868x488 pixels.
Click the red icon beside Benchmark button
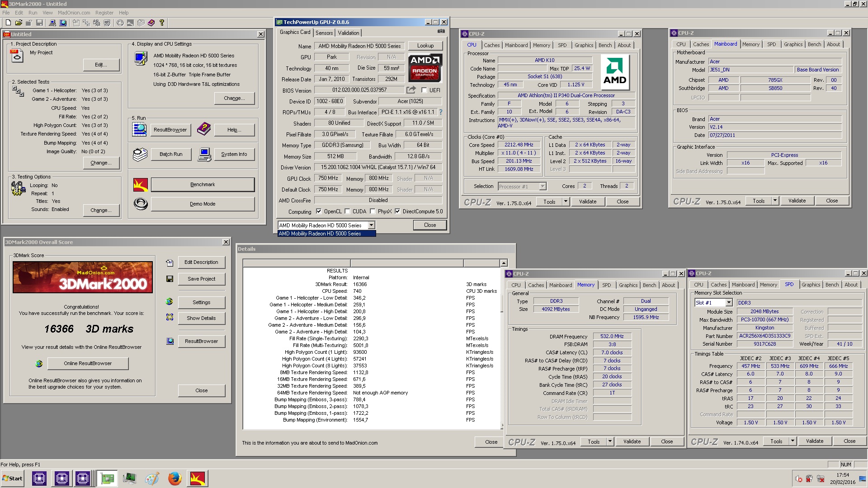tap(141, 185)
